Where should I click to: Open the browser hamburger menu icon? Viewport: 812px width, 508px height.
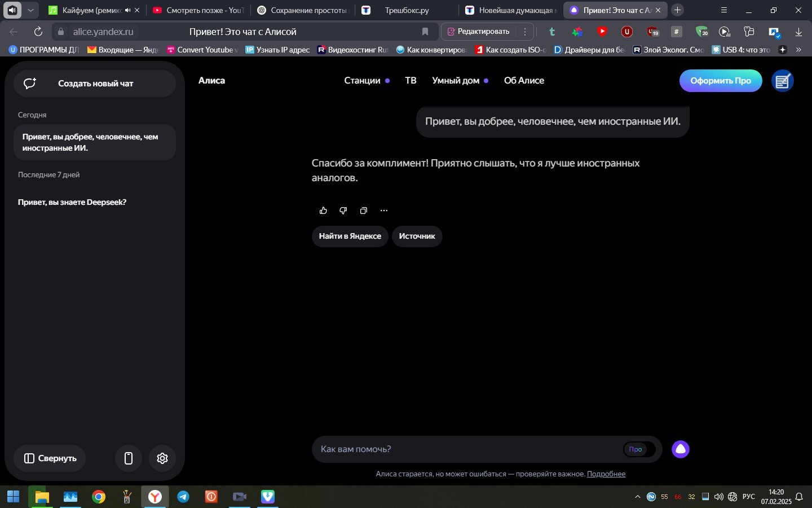pyautogui.click(x=724, y=10)
